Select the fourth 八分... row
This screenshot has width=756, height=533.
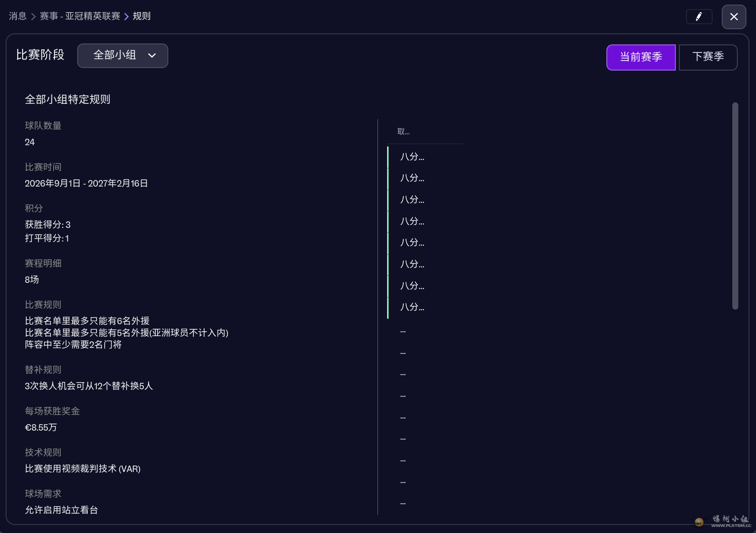point(412,221)
